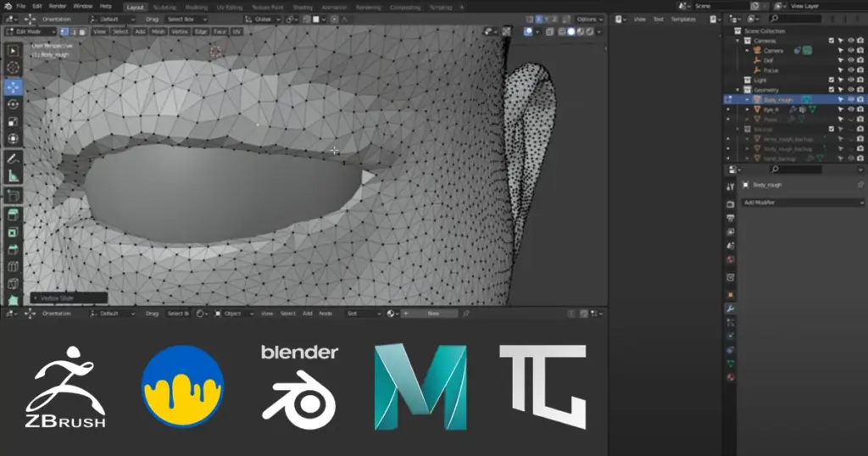
Task: Toggle the Light collection exclude checkbox
Action: pyautogui.click(x=832, y=81)
